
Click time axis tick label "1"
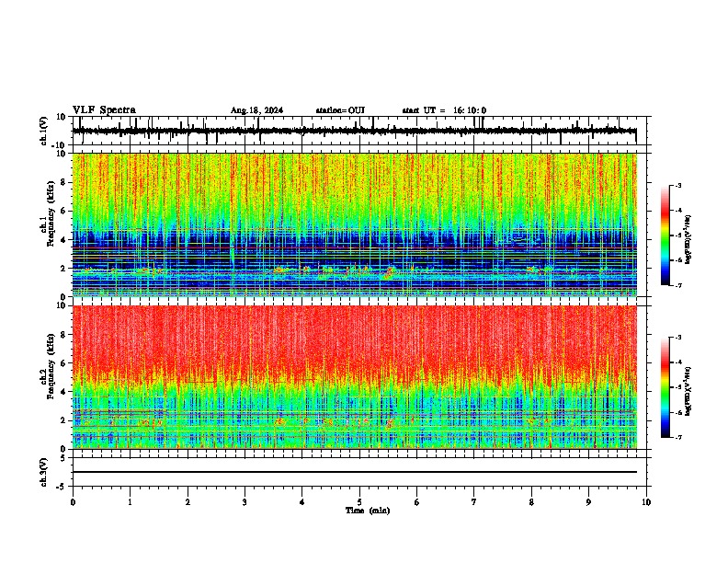tap(130, 502)
